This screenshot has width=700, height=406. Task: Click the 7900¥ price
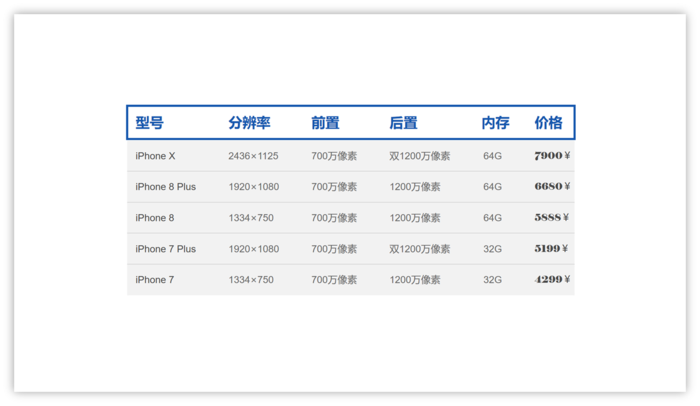pyautogui.click(x=552, y=155)
